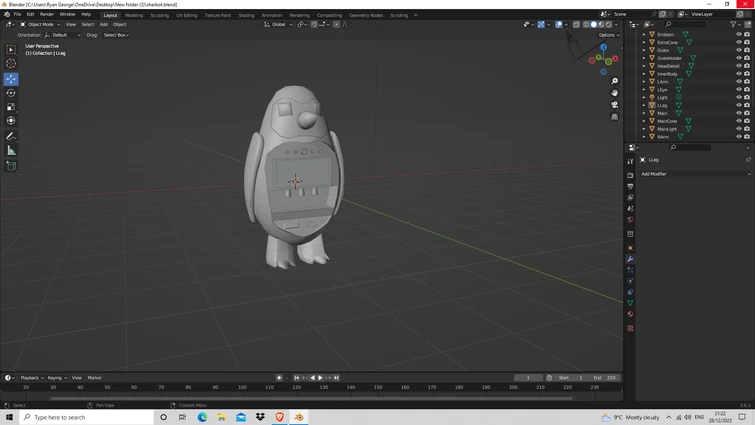Pick the Measure tool
This screenshot has width=755, height=425.
pyautogui.click(x=11, y=150)
